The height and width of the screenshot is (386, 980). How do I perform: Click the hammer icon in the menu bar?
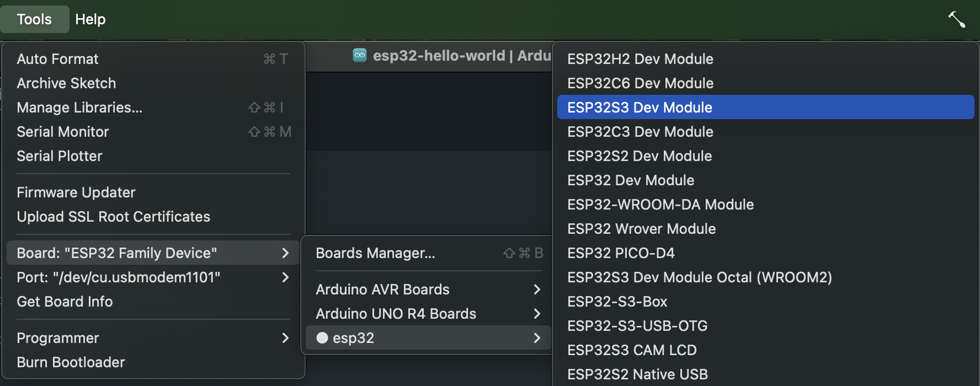[956, 19]
